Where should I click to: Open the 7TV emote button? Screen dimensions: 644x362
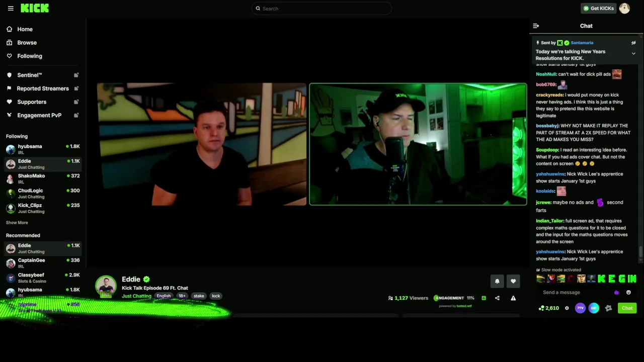(x=580, y=308)
